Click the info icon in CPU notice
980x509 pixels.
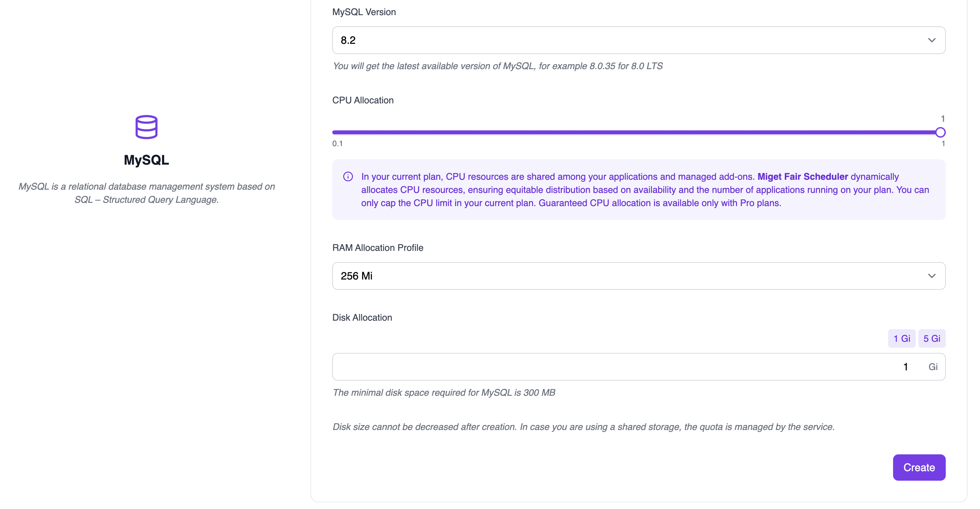(348, 176)
